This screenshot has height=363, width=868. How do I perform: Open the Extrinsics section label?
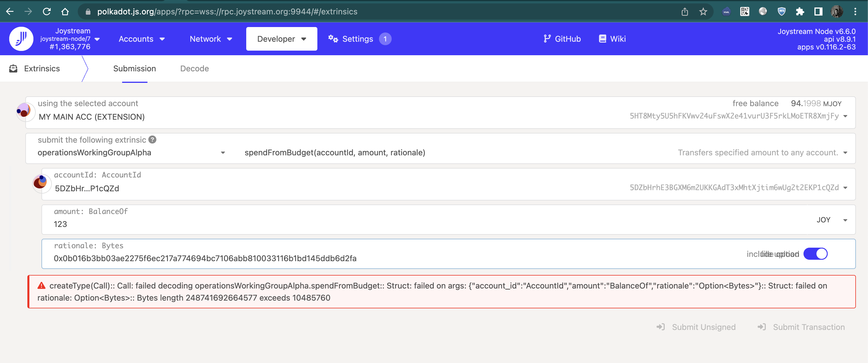[42, 68]
